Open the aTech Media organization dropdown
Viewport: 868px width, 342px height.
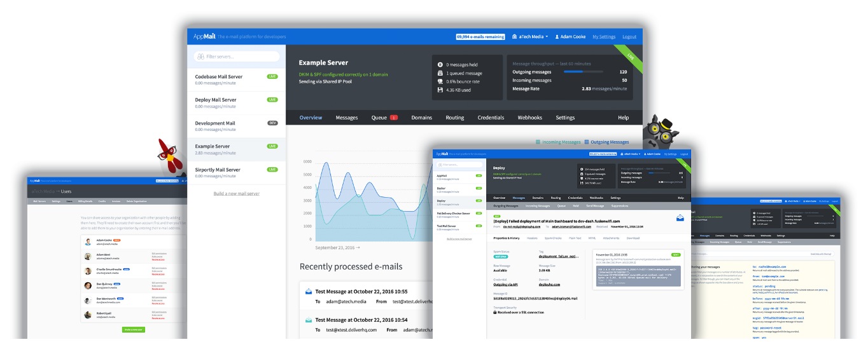[x=530, y=37]
